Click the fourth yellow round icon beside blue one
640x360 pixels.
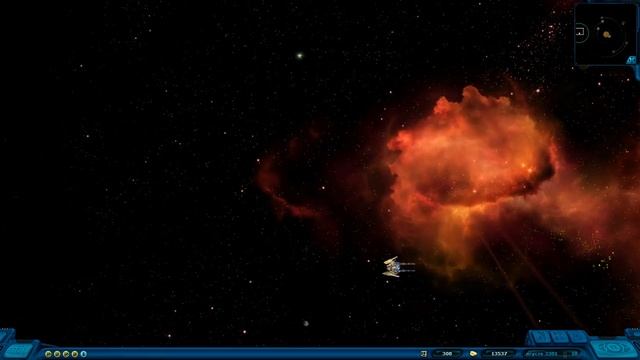click(75, 354)
